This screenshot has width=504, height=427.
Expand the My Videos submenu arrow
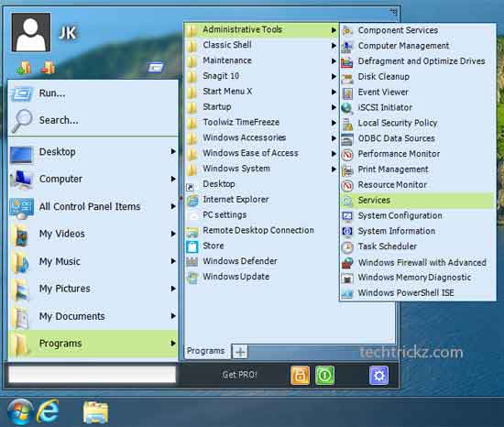pos(173,234)
